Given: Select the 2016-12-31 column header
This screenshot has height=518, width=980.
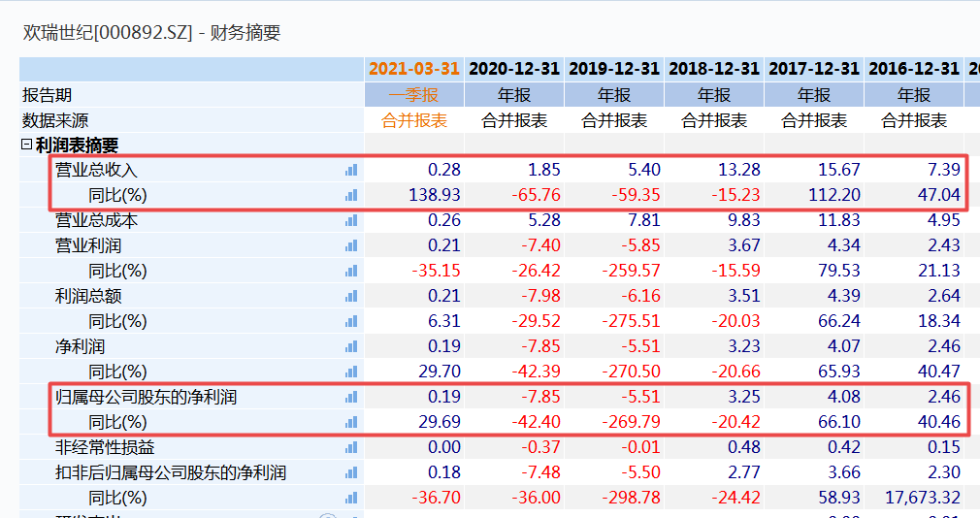Looking at the screenshot, I should [x=914, y=69].
